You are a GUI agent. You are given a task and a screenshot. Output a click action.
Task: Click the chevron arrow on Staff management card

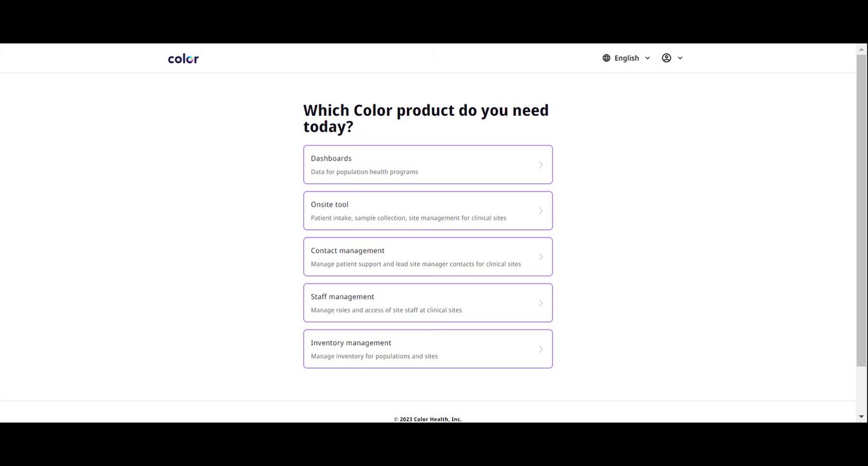pos(541,303)
